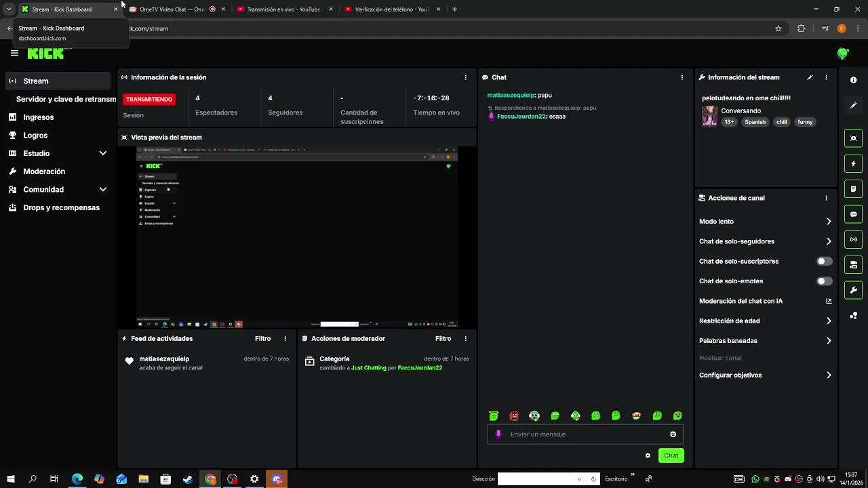The image size is (868, 488).
Task: Click matiasezequielp username in chat
Action: [x=511, y=96]
